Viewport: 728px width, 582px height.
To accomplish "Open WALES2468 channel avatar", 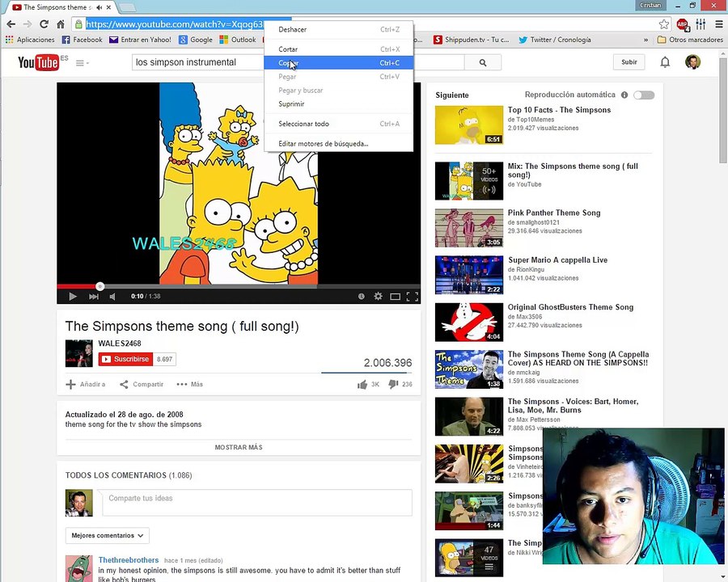I will pyautogui.click(x=79, y=353).
